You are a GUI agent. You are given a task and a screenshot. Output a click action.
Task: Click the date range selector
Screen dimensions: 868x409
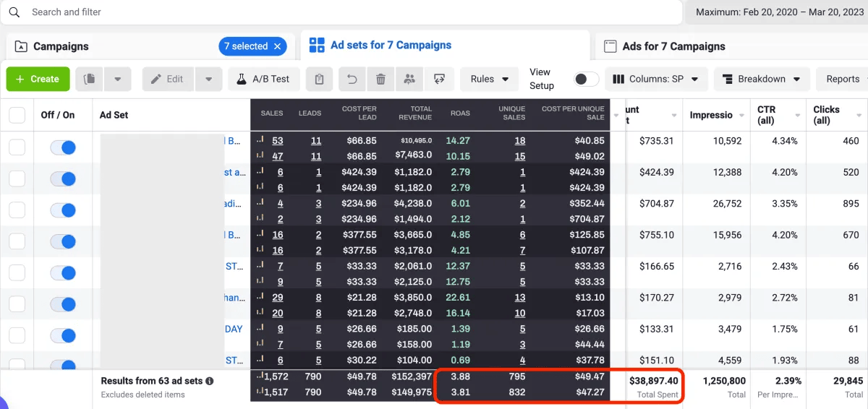coord(777,12)
